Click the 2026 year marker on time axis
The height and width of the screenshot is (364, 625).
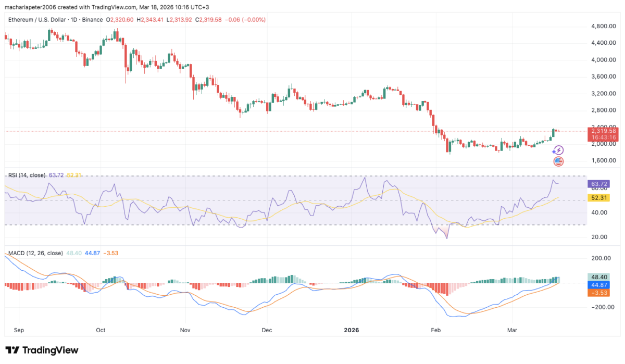tap(351, 330)
